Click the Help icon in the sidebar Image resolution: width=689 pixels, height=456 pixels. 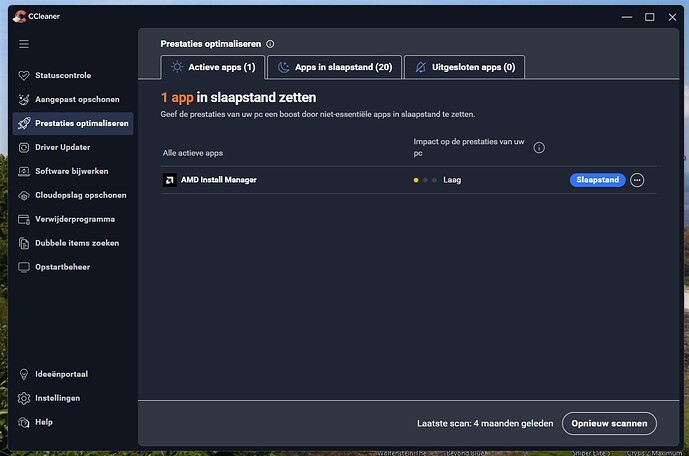point(24,422)
